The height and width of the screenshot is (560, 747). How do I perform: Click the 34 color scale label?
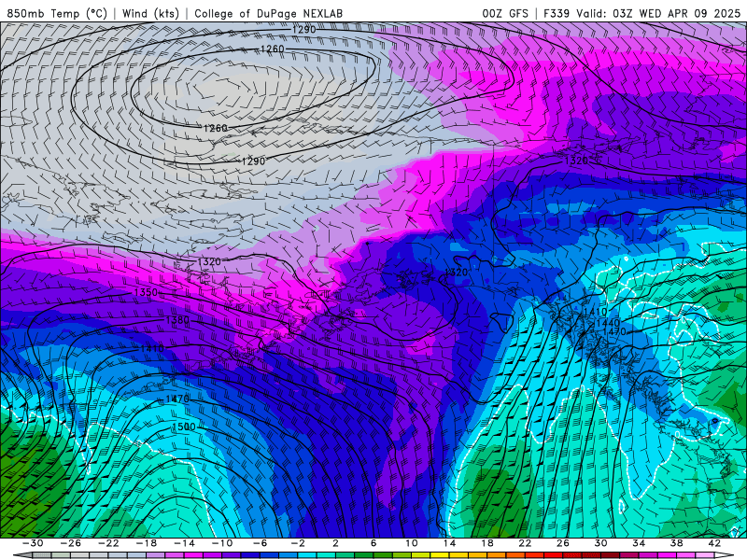(639, 543)
